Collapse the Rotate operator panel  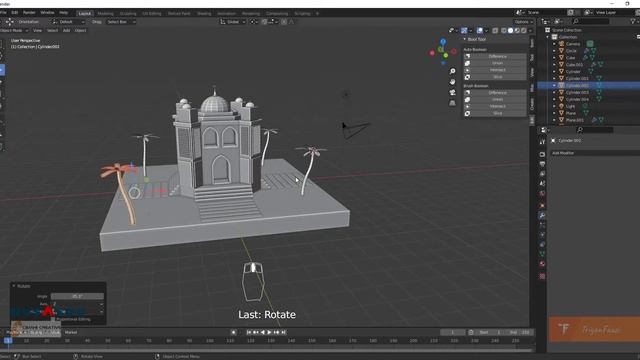[x=14, y=286]
